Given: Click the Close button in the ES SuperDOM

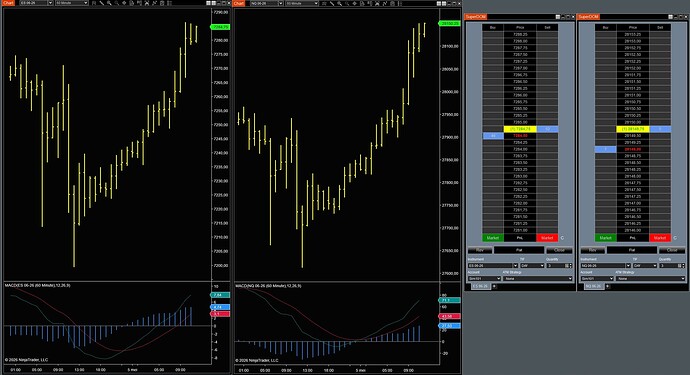Looking at the screenshot, I should [x=559, y=250].
